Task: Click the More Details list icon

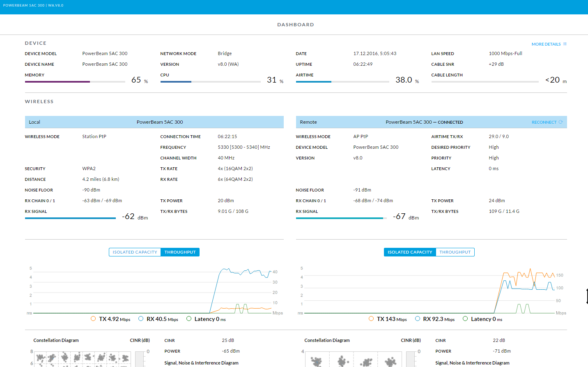Action: pyautogui.click(x=565, y=44)
